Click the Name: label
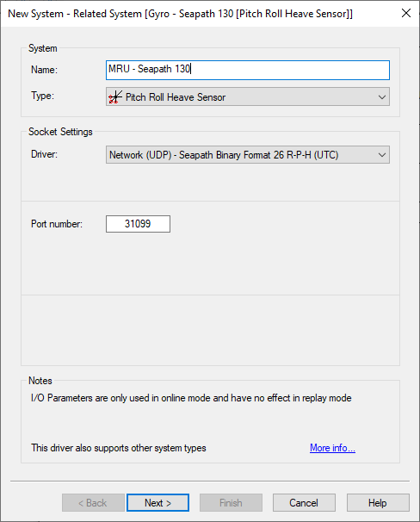This screenshot has width=420, height=522. click(44, 70)
